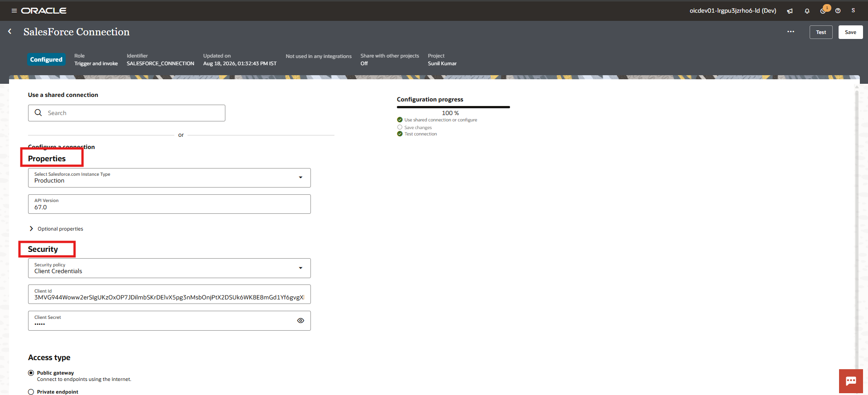Click the Properties section heading
Screen dimensions: 868x395
47,159
